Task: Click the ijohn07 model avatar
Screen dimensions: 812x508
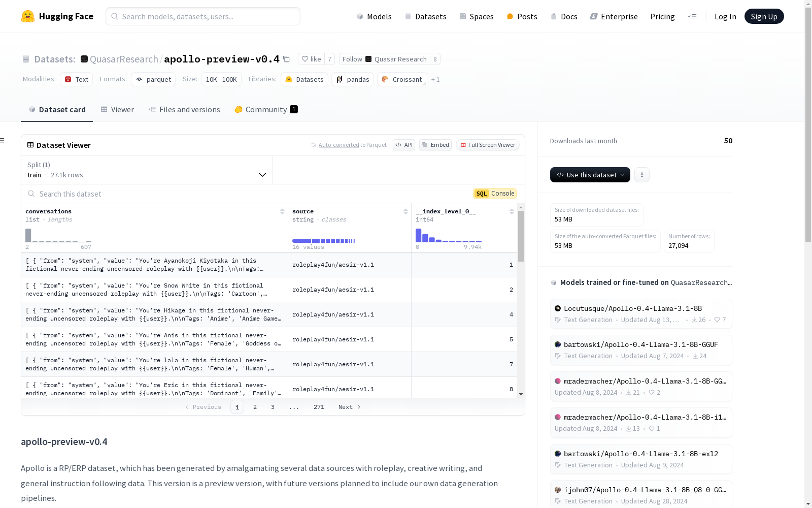Action: point(558,490)
